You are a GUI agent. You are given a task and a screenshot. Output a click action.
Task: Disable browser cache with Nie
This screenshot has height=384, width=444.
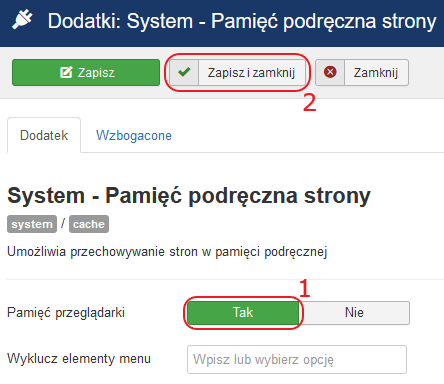(x=354, y=313)
